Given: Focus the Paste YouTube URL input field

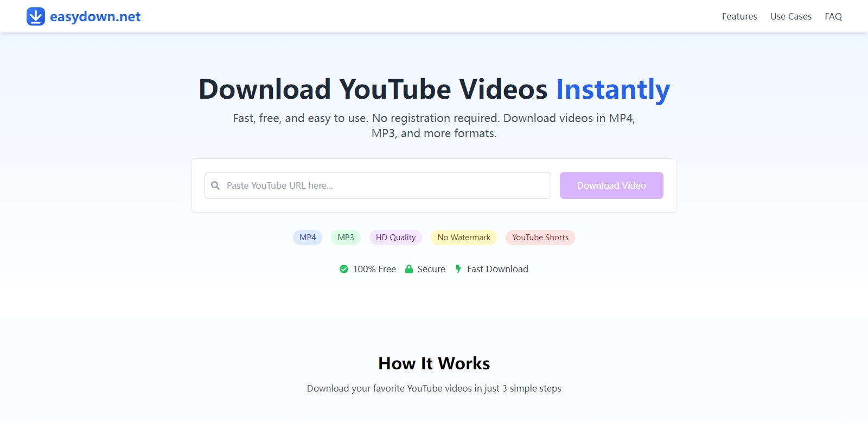Looking at the screenshot, I should click(x=385, y=185).
